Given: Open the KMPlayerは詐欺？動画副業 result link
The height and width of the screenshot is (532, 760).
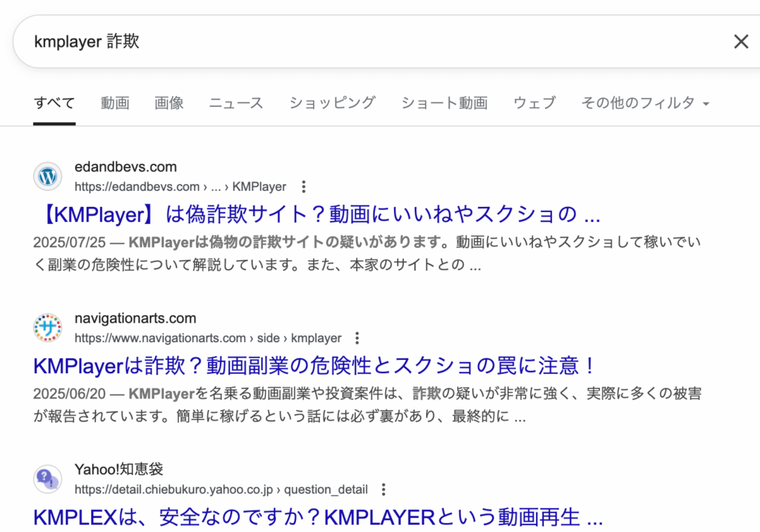Looking at the screenshot, I should (x=314, y=366).
